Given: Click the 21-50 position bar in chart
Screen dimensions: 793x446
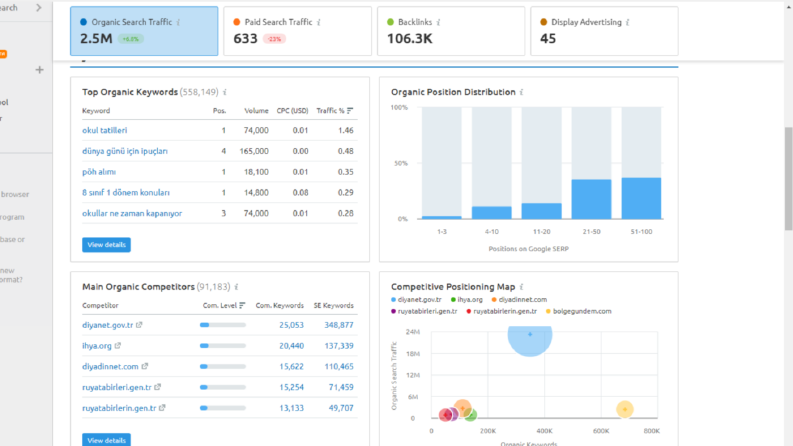Looking at the screenshot, I should click(591, 199).
